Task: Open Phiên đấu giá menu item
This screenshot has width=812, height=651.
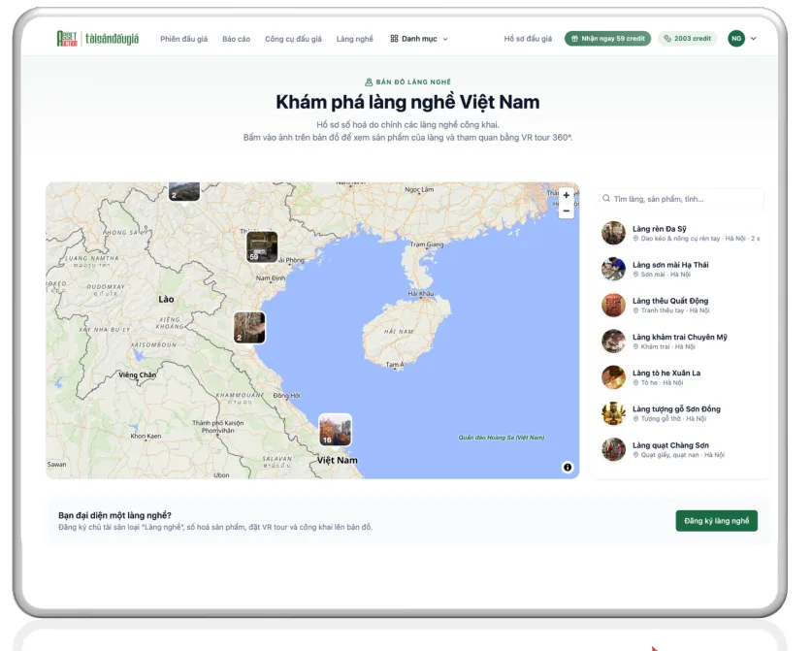Action: (183, 39)
